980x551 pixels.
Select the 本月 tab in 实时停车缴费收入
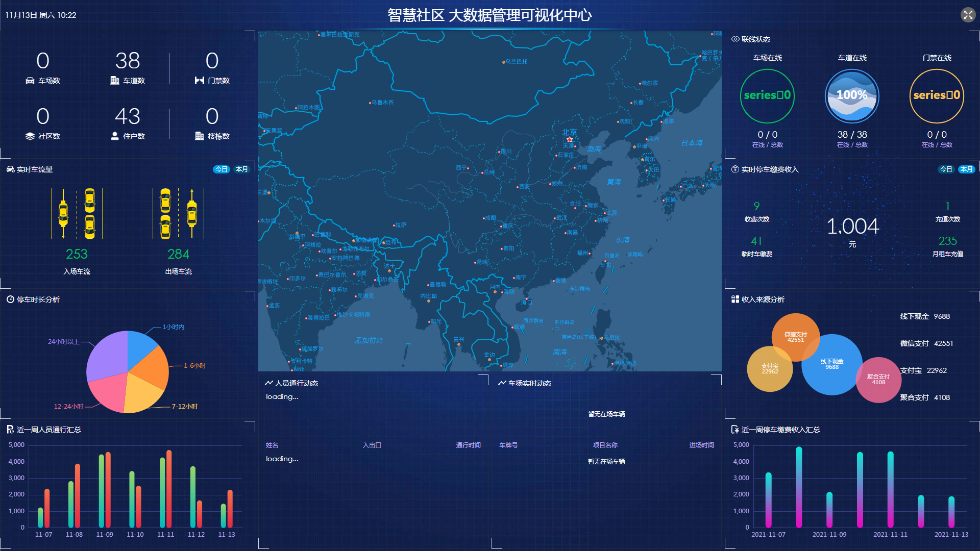coord(968,169)
